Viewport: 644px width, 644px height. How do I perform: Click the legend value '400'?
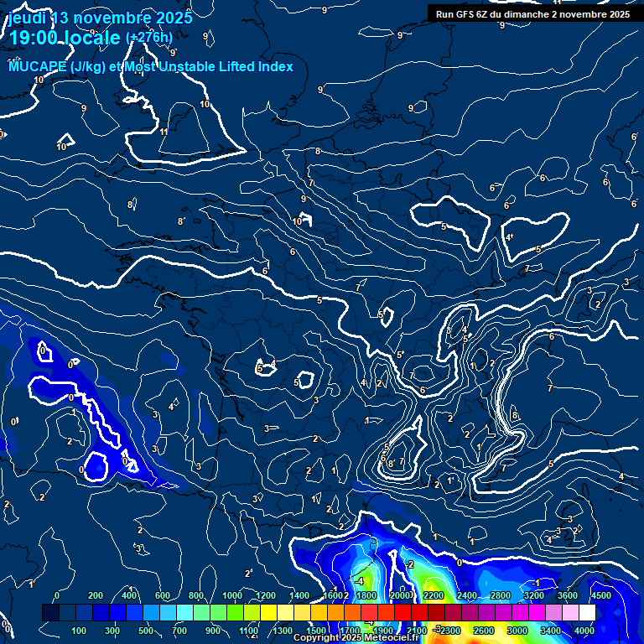click(x=129, y=595)
